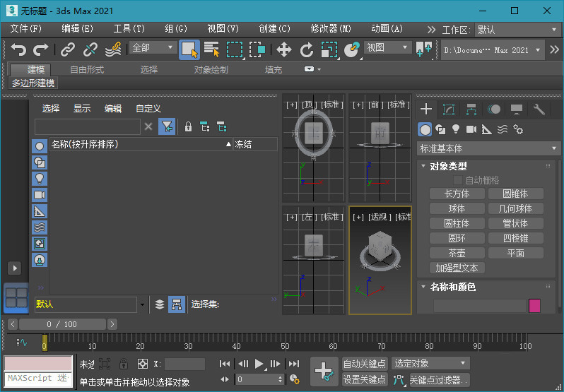564x392 pixels.
Task: Click Use Pivot Point Center icon
Action: [424, 49]
